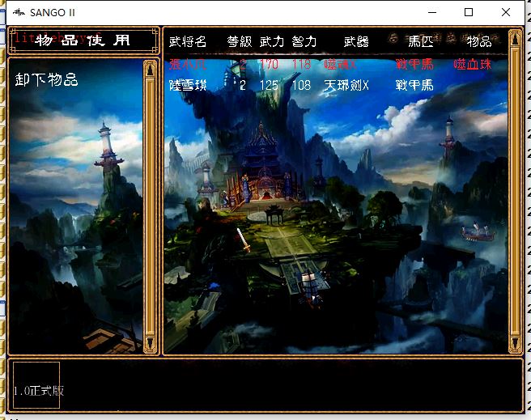
Task: Click the 等級 column header
Action: point(240,41)
